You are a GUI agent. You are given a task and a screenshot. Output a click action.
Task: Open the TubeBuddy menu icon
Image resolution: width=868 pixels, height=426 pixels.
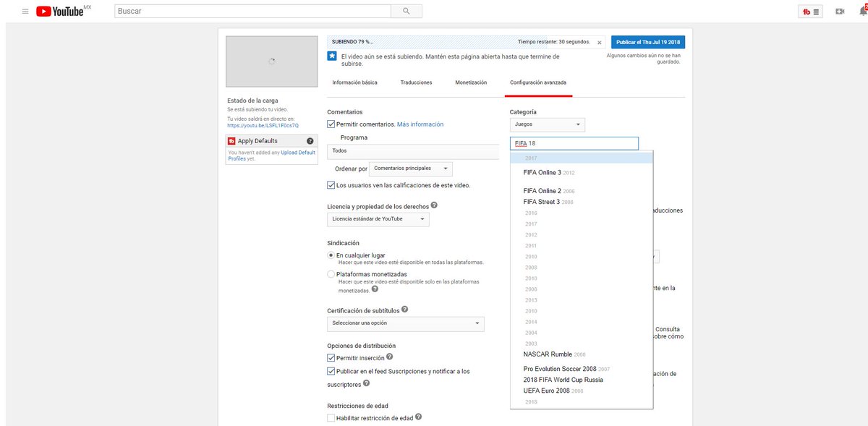(810, 12)
